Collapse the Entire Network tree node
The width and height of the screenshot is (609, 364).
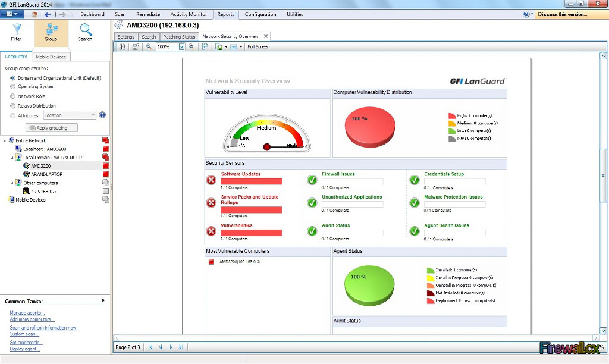coord(5,140)
